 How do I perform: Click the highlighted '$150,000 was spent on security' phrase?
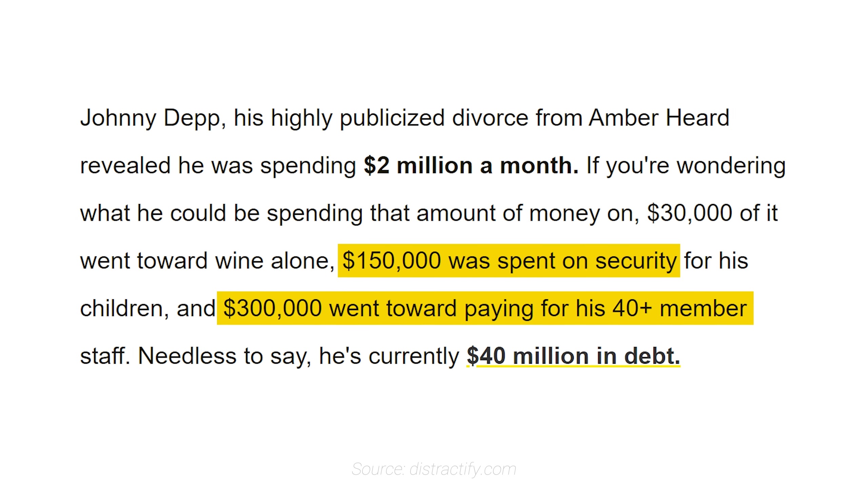509,261
